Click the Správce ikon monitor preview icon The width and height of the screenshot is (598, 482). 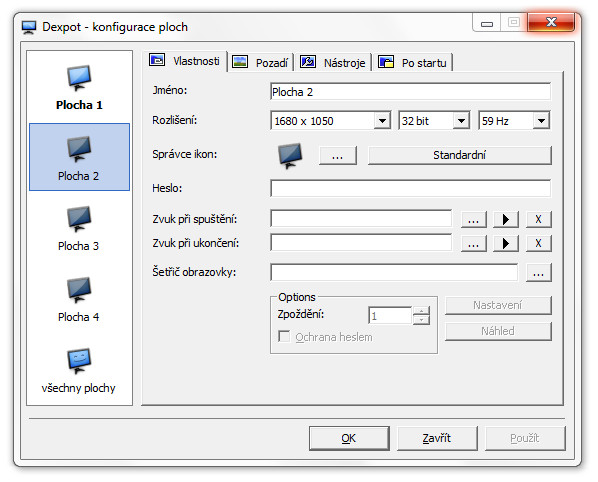click(290, 155)
